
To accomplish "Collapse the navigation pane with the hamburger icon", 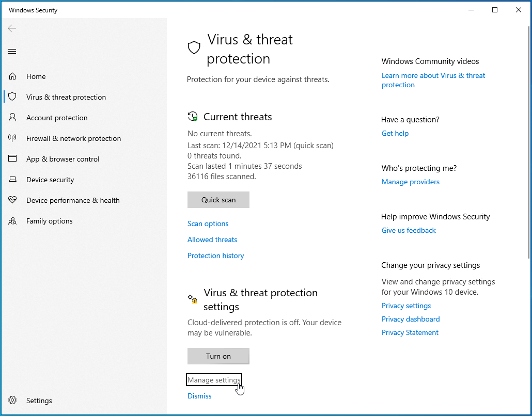I will 12,51.
